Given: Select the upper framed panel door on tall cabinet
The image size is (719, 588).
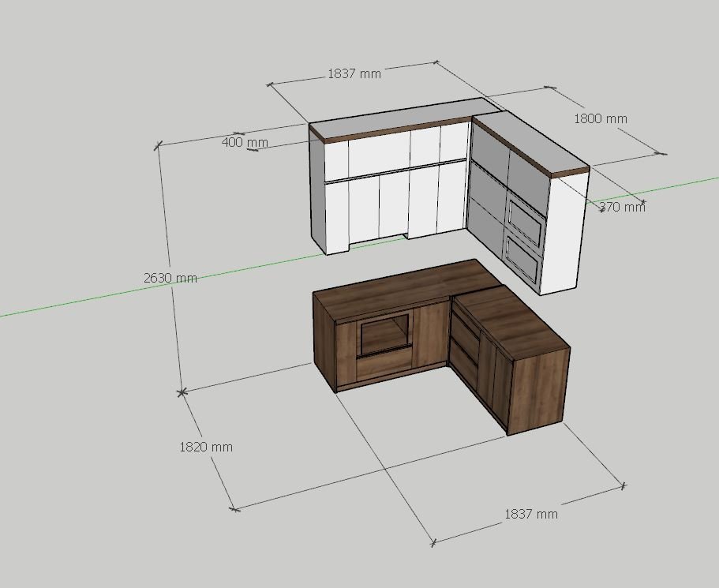Looking at the screenshot, I should [526, 219].
